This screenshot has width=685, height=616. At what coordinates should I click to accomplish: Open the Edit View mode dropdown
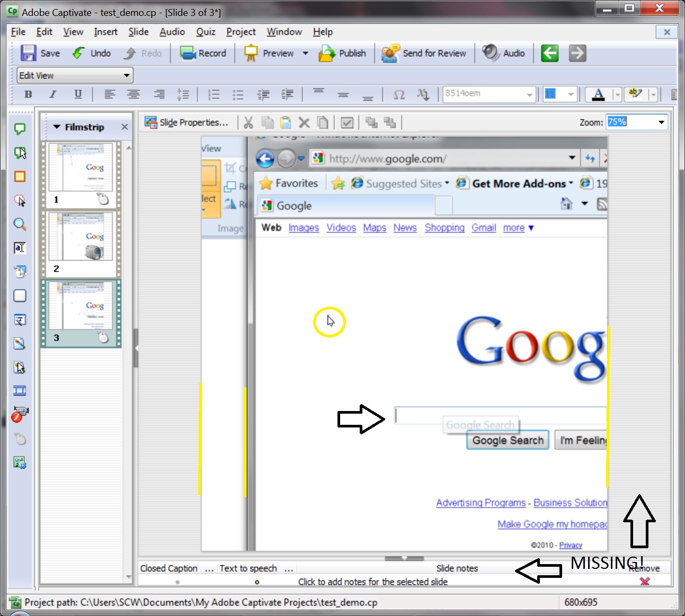point(126,75)
